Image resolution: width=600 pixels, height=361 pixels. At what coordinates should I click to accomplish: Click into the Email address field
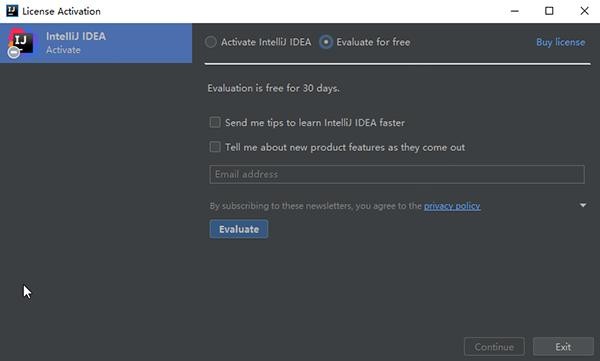click(x=397, y=175)
